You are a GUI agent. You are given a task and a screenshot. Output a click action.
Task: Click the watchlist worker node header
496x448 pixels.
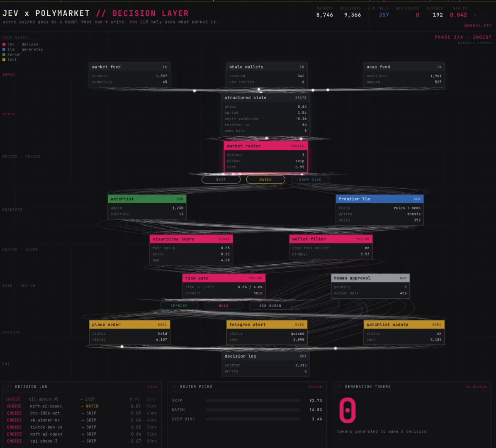pos(147,199)
